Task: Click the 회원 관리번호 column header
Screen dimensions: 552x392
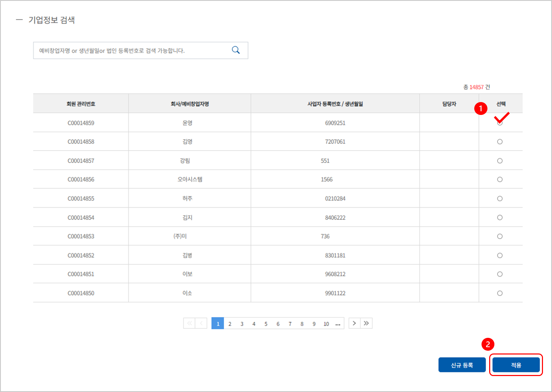Action: 81,104
